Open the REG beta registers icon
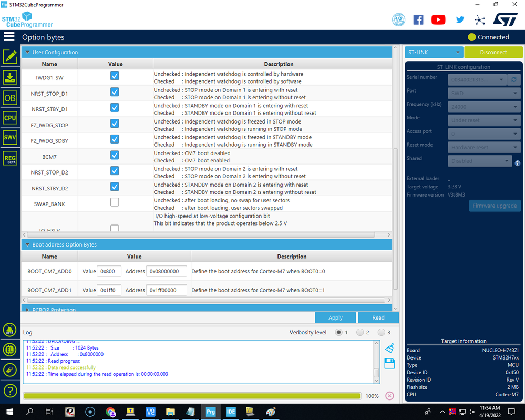Image resolution: width=525 pixels, height=420 pixels. [x=10, y=158]
